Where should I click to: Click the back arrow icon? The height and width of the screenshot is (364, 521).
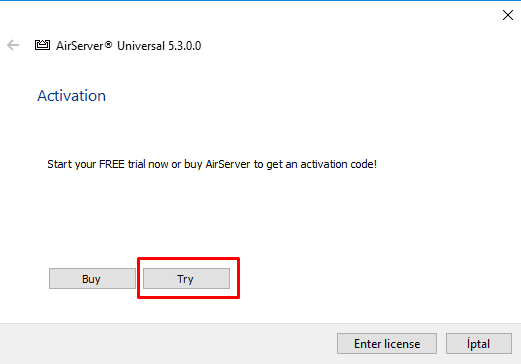click(13, 45)
